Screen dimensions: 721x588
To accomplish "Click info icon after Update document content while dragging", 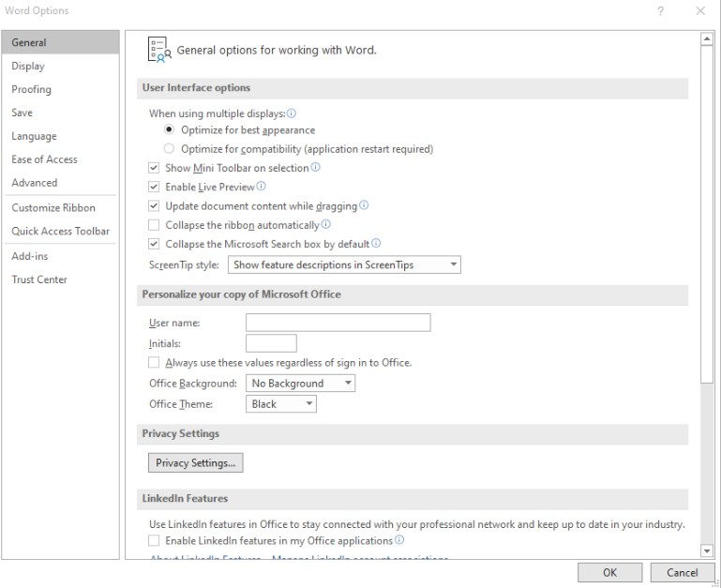I will pos(364,205).
